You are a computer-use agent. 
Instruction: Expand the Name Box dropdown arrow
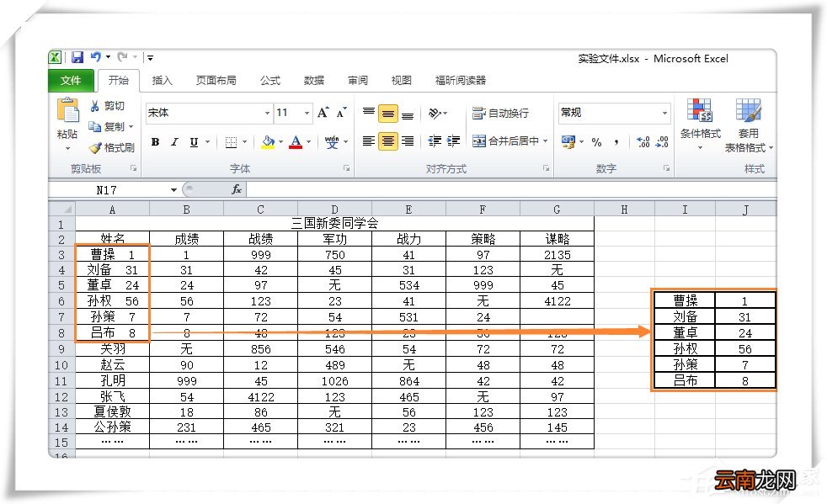[173, 190]
